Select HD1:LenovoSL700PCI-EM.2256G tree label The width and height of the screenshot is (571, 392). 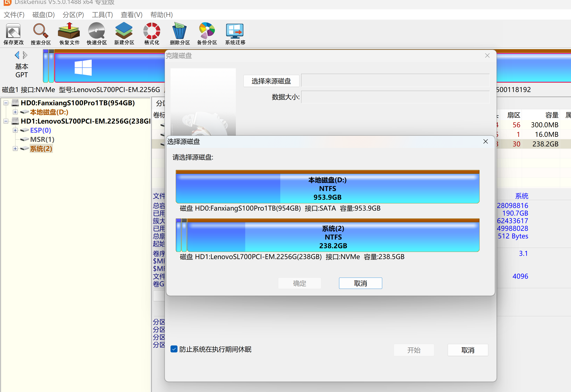tap(86, 121)
